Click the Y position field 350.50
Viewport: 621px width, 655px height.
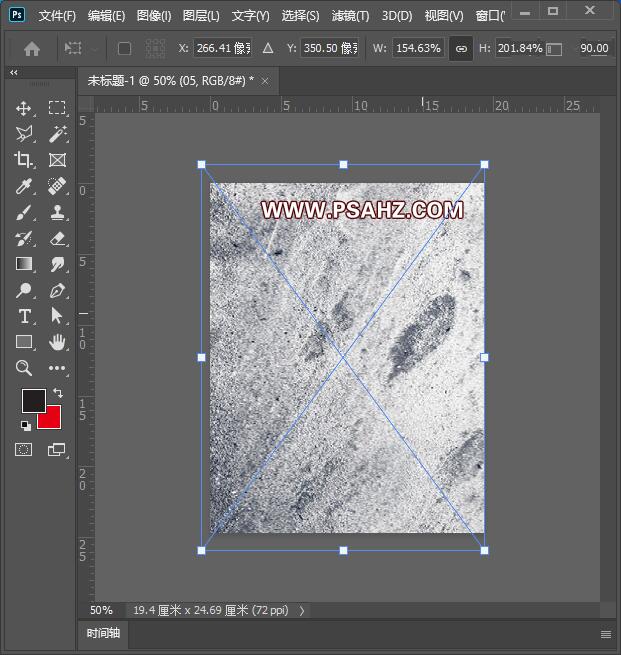[330, 48]
